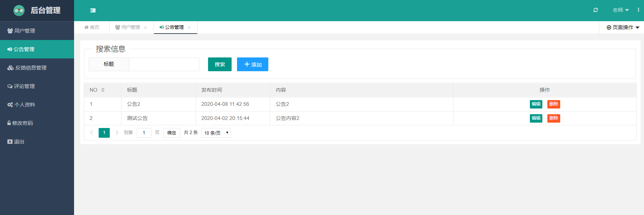The height and width of the screenshot is (215, 644).
Task: Click 删除 for the 公告2 row
Action: 553,104
